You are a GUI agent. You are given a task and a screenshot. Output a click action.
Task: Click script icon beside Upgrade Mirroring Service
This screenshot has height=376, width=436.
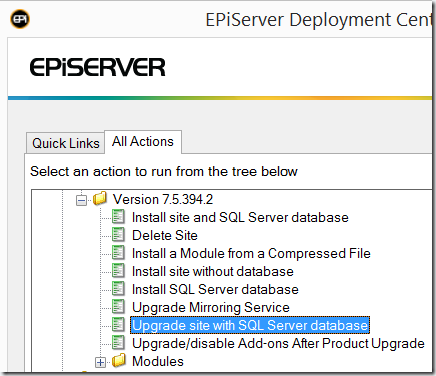point(118,307)
